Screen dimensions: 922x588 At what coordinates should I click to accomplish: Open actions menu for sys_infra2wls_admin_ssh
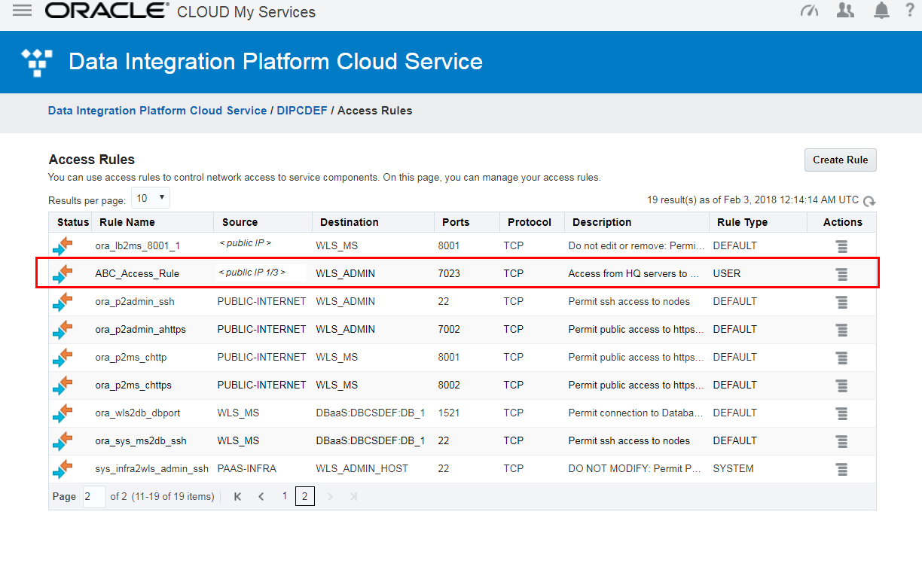click(841, 469)
